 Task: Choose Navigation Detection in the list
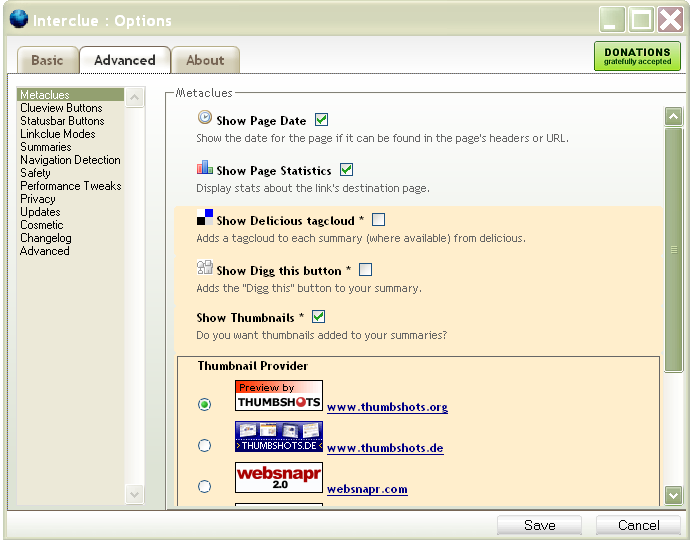[x=70, y=160]
